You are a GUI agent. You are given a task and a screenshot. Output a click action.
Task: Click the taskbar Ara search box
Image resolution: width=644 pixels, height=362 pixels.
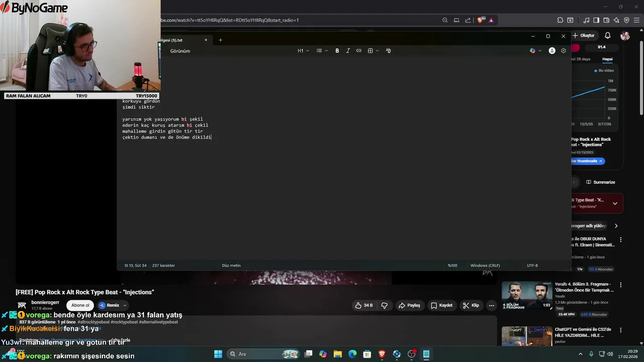[x=264, y=354]
